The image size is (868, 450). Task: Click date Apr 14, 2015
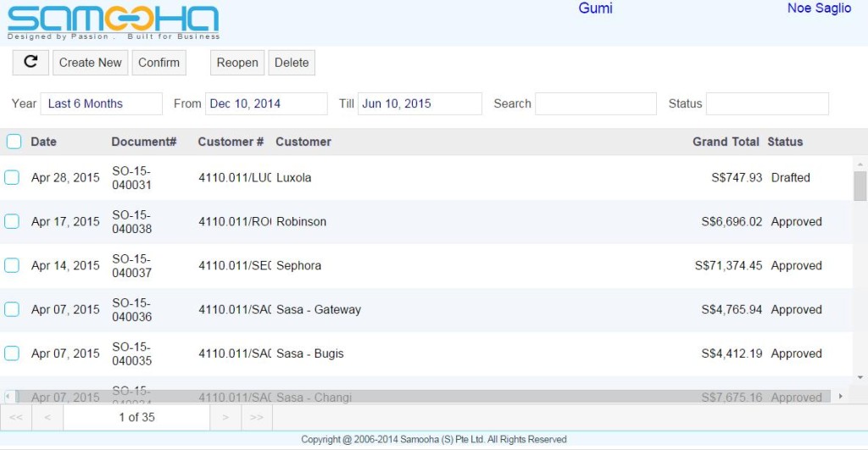pos(65,266)
